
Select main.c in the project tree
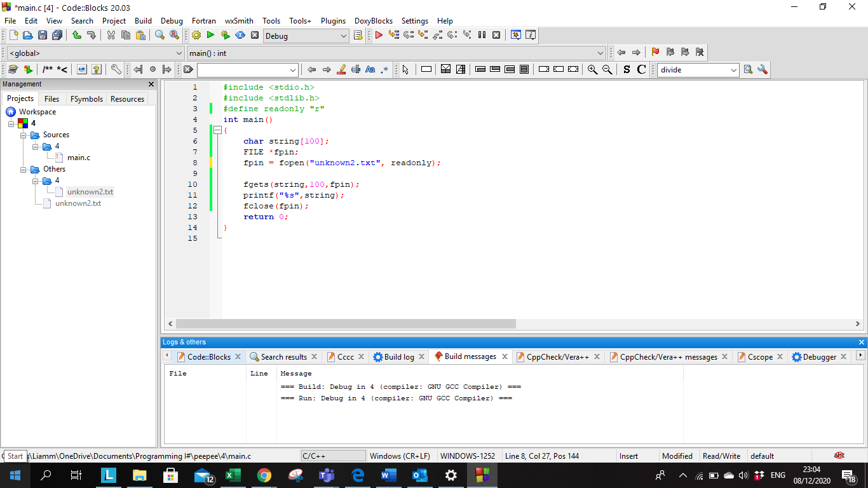[79, 158]
